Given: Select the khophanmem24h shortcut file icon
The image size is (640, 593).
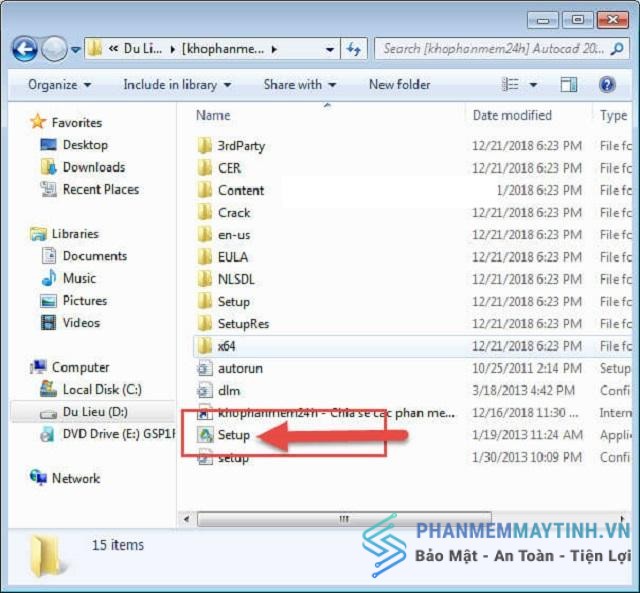Looking at the screenshot, I should (204, 413).
